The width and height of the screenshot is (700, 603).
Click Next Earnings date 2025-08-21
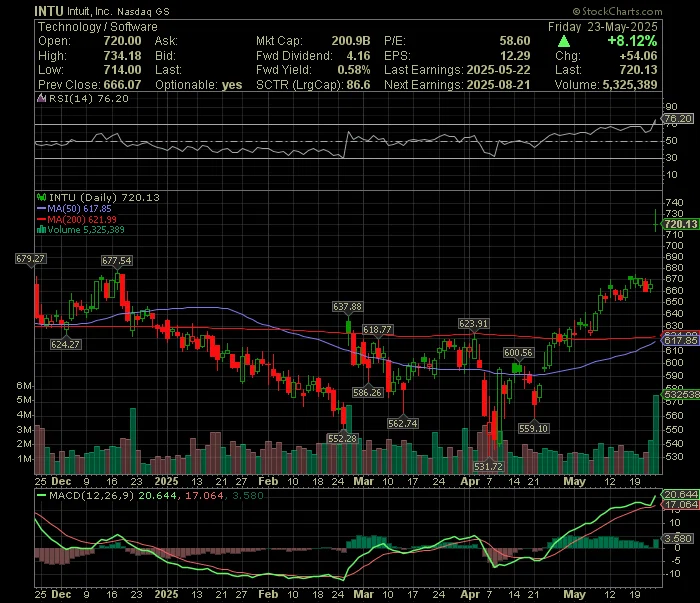[x=498, y=85]
